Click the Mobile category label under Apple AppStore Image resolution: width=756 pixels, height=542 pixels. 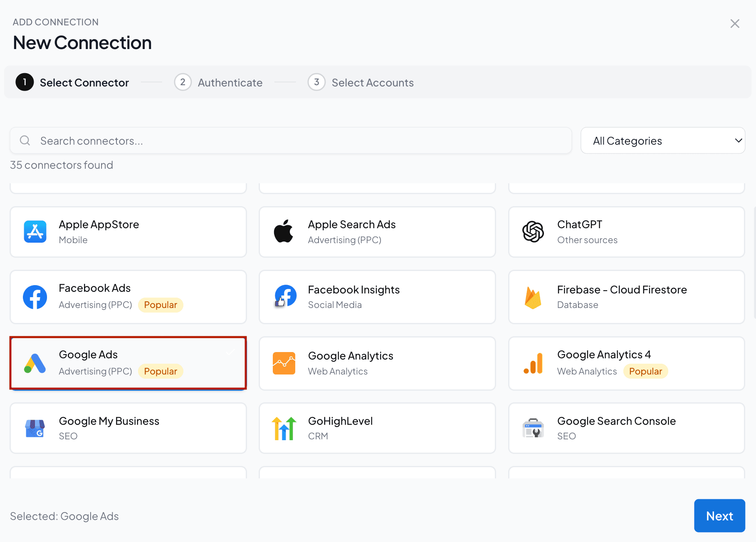[x=73, y=240]
